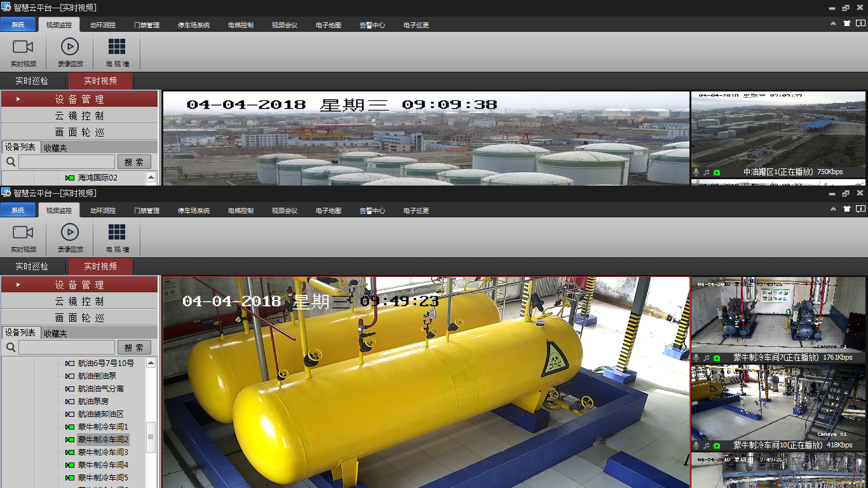The height and width of the screenshot is (488, 868).
Task: Select 航油装卸油区 in device tree
Action: [101, 414]
